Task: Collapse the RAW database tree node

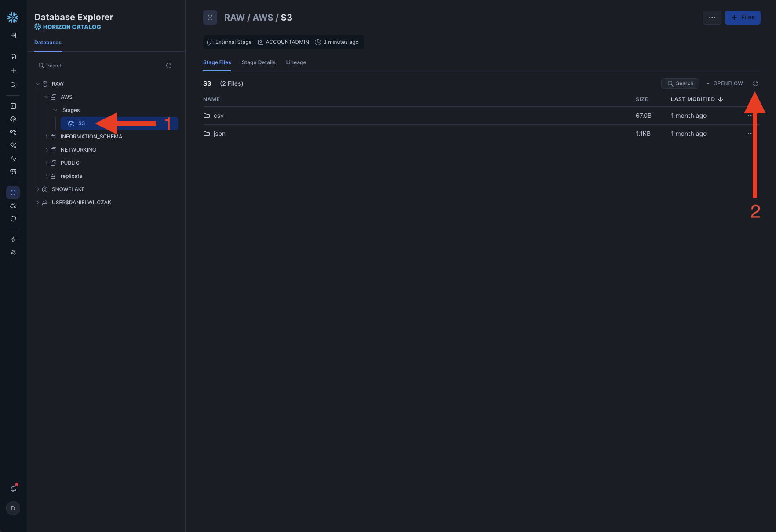Action: click(x=38, y=84)
